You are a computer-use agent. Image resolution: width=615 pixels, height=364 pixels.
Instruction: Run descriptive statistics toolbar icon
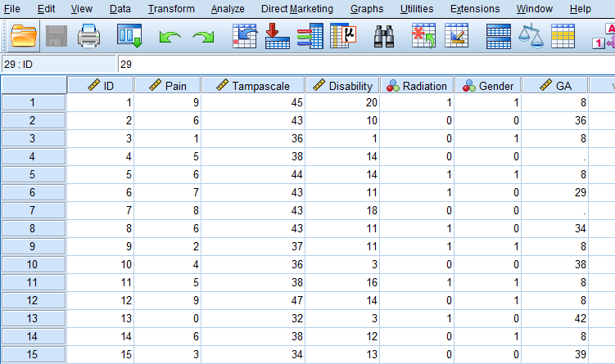[x=343, y=37]
